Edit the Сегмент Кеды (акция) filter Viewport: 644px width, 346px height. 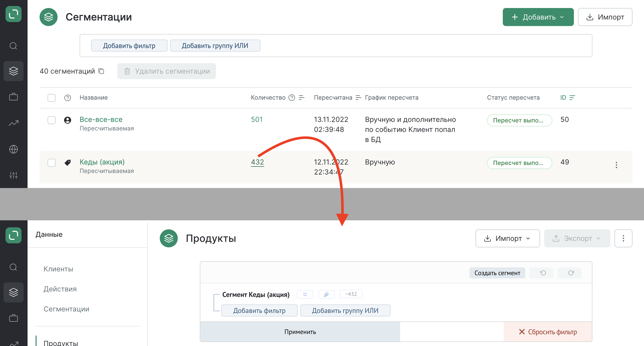(x=326, y=294)
